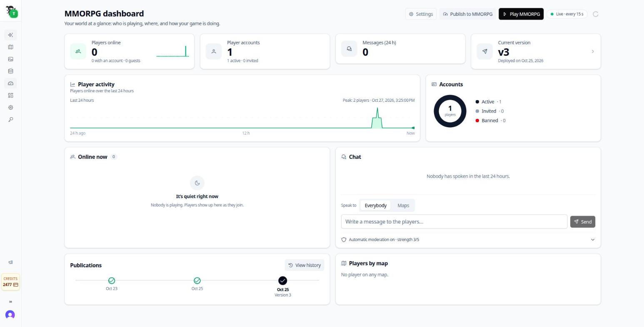Click the Players online icon tile
This screenshot has height=327, width=644.
[78, 51]
